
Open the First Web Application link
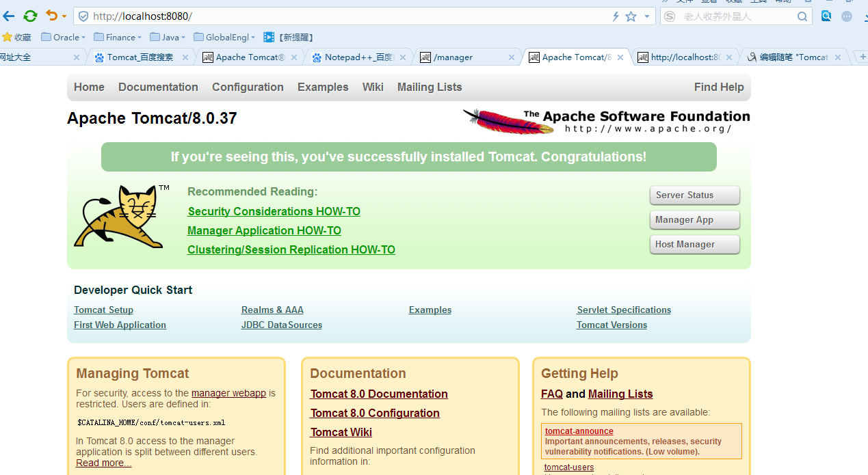pos(120,325)
